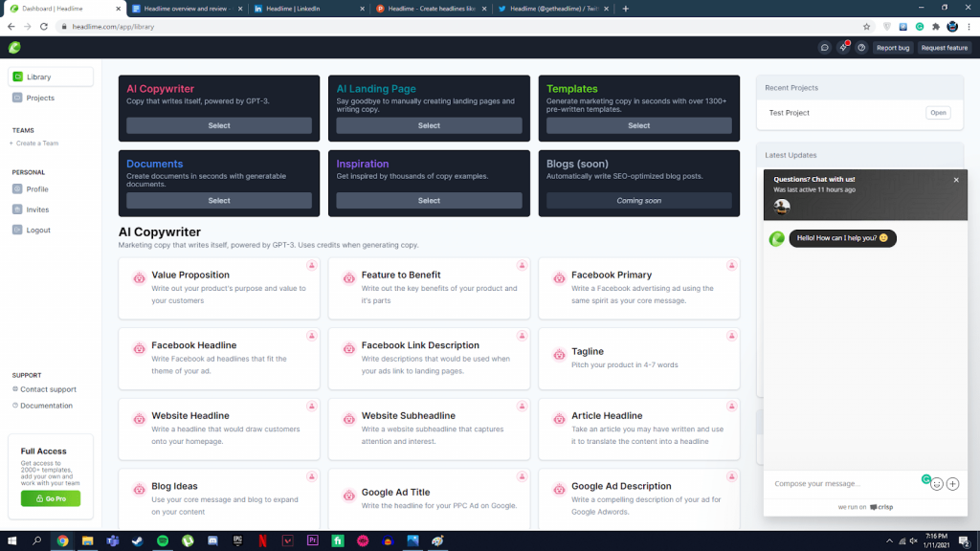The height and width of the screenshot is (551, 980).
Task: Click the Projects sidebar icon
Action: [x=17, y=98]
